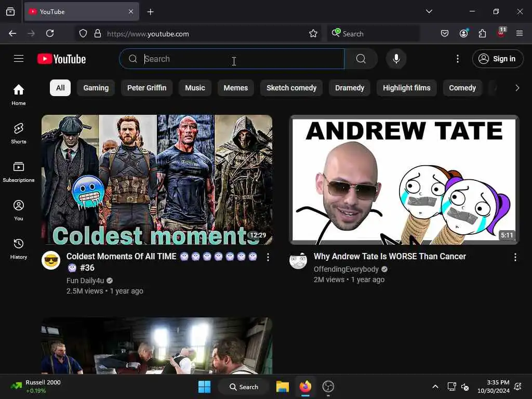The height and width of the screenshot is (399, 532).
Task: Select the Dramedy filter chip
Action: (350, 88)
